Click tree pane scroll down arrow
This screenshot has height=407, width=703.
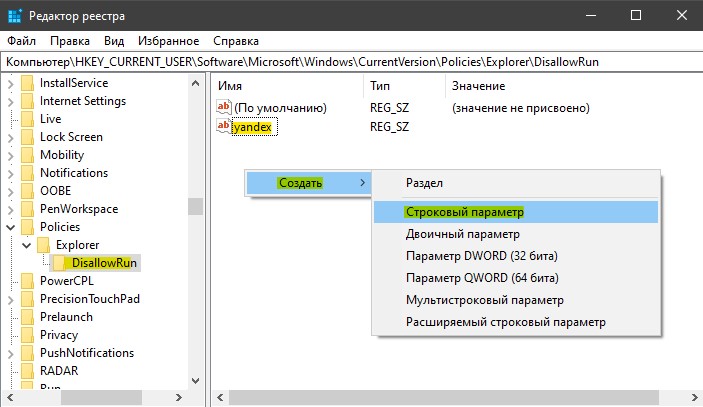195,381
